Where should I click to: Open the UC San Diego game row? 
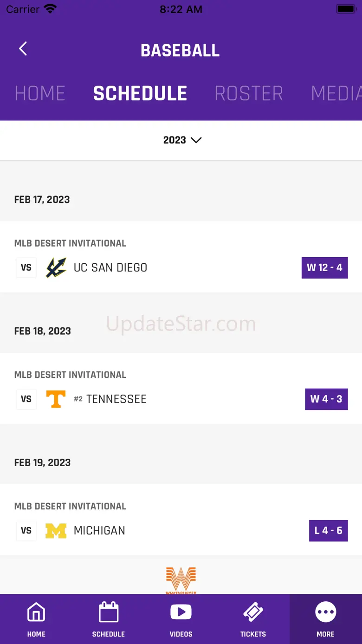point(181,257)
